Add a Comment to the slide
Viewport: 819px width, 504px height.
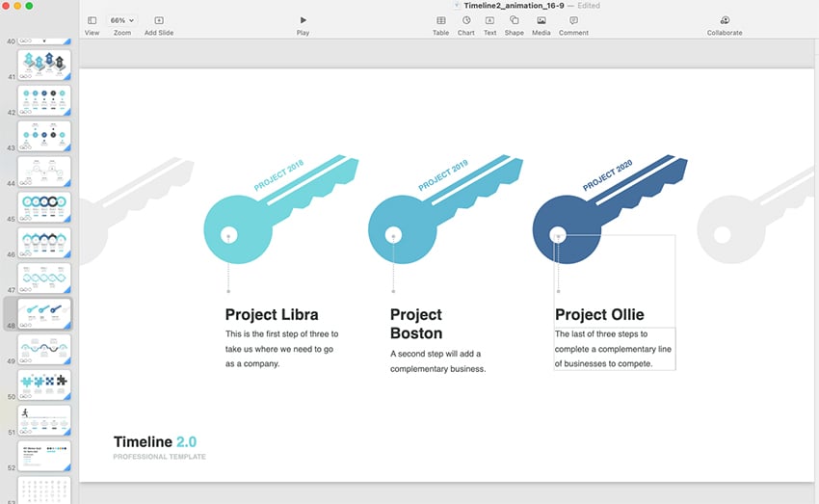point(573,20)
